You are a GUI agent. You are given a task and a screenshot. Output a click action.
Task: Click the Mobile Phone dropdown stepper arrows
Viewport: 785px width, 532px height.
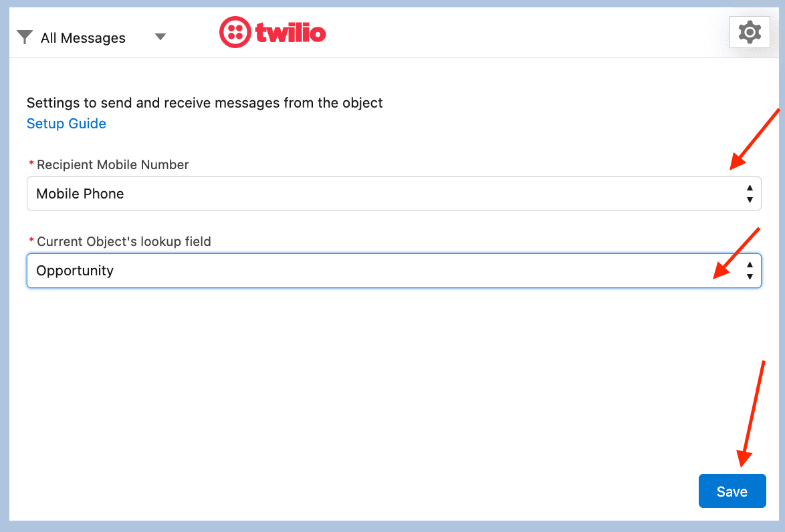point(750,194)
